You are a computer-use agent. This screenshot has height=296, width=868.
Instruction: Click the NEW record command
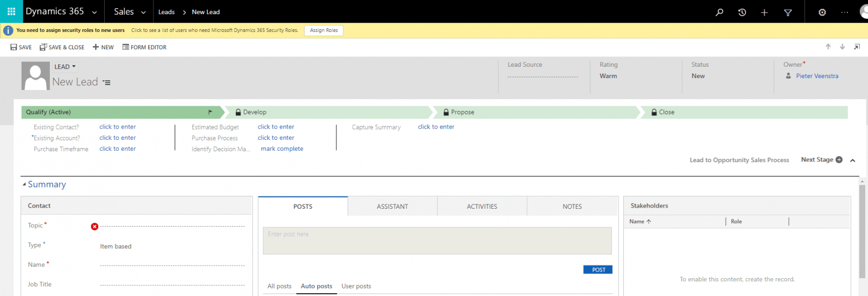click(x=103, y=47)
